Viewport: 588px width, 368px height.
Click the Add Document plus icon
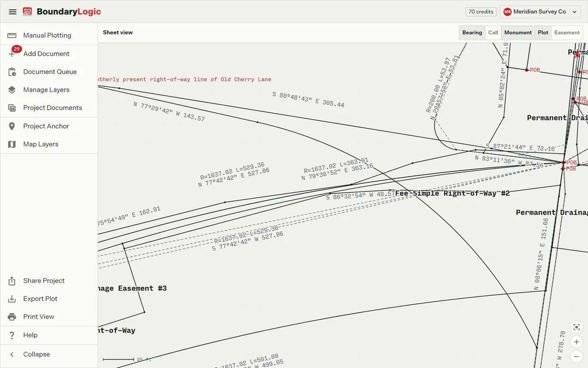12,54
